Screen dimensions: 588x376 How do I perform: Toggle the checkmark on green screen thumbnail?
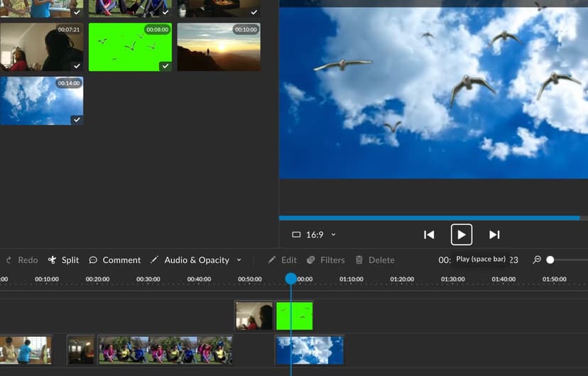point(165,66)
